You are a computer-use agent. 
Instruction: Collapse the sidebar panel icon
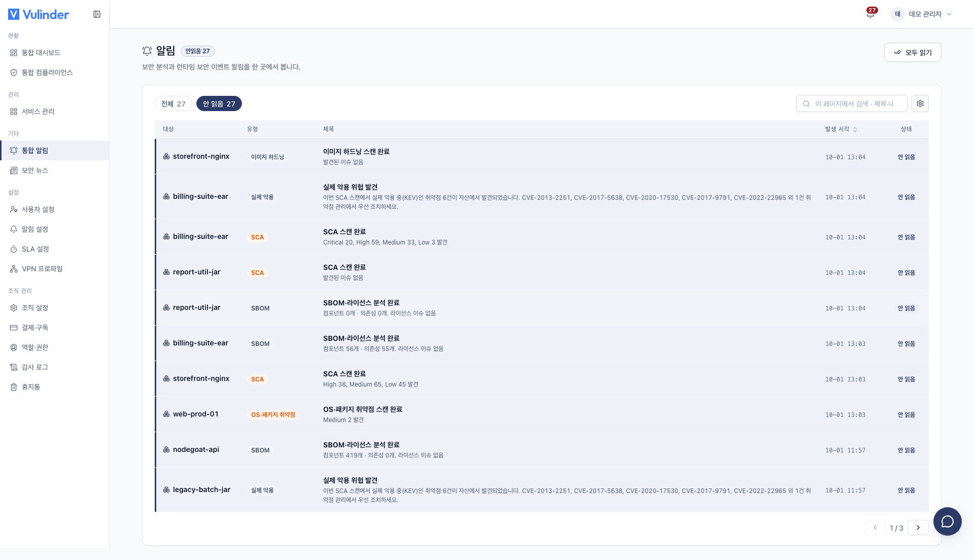pos(97,14)
